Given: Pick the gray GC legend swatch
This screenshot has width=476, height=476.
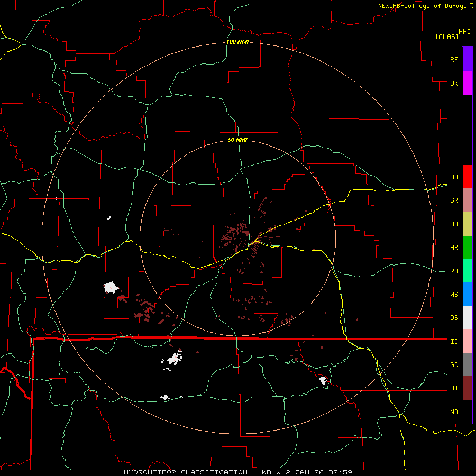Looking at the screenshot, I should pyautogui.click(x=467, y=364).
